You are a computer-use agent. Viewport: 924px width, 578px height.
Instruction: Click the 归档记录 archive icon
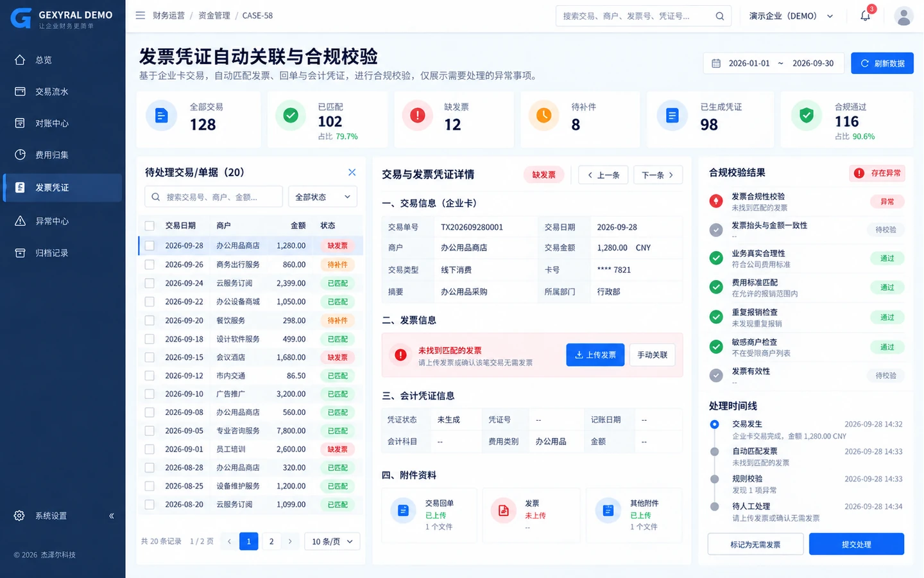pos(20,253)
